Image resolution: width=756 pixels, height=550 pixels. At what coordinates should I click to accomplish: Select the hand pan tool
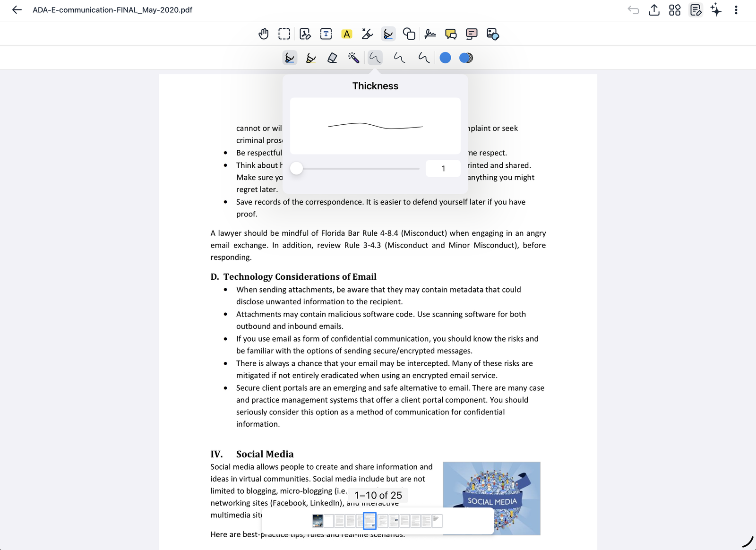(x=264, y=34)
